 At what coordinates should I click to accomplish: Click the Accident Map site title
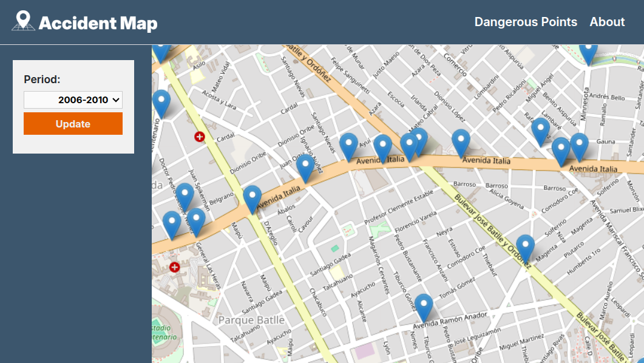(x=98, y=23)
